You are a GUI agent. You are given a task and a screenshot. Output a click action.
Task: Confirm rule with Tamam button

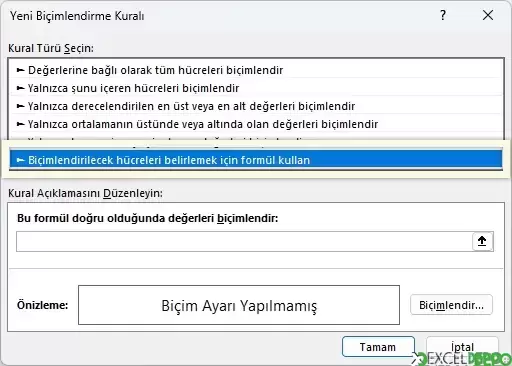pyautogui.click(x=378, y=347)
